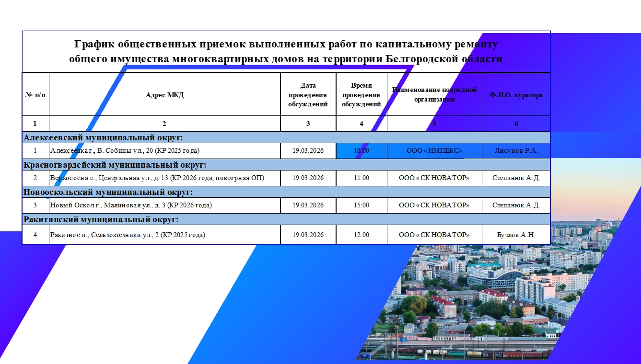The width and height of the screenshot is (641, 364).
Task: Click the "Время проведения обсуждений" header cell
Action: tap(361, 95)
